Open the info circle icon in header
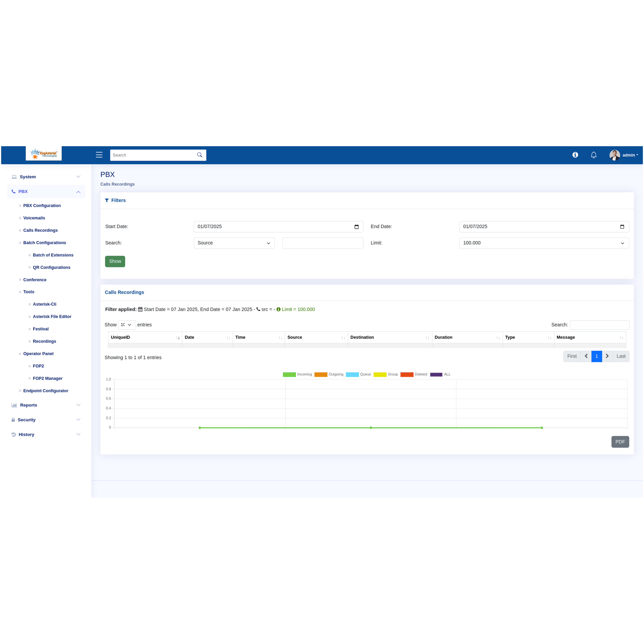 (575, 155)
